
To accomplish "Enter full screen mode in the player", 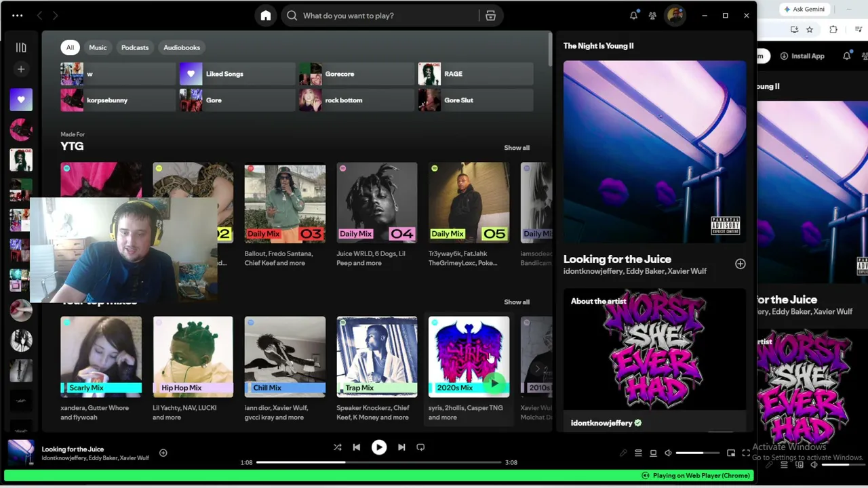I will (746, 453).
